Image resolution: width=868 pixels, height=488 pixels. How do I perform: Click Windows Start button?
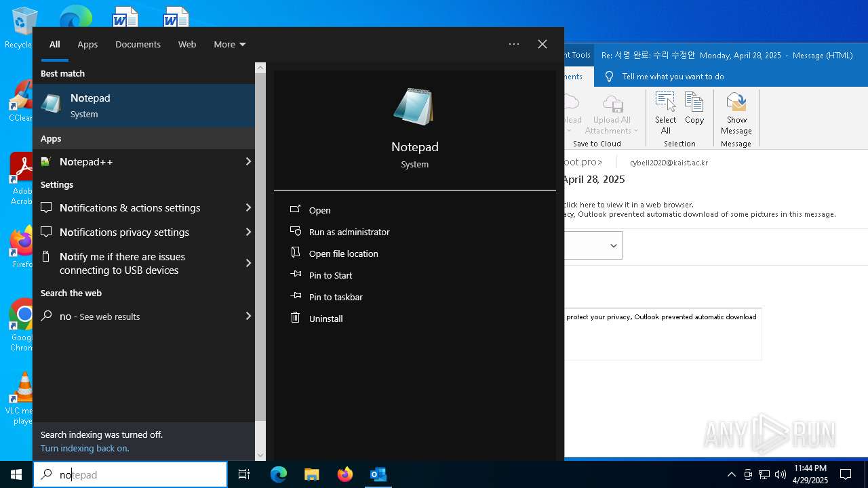coord(16,474)
